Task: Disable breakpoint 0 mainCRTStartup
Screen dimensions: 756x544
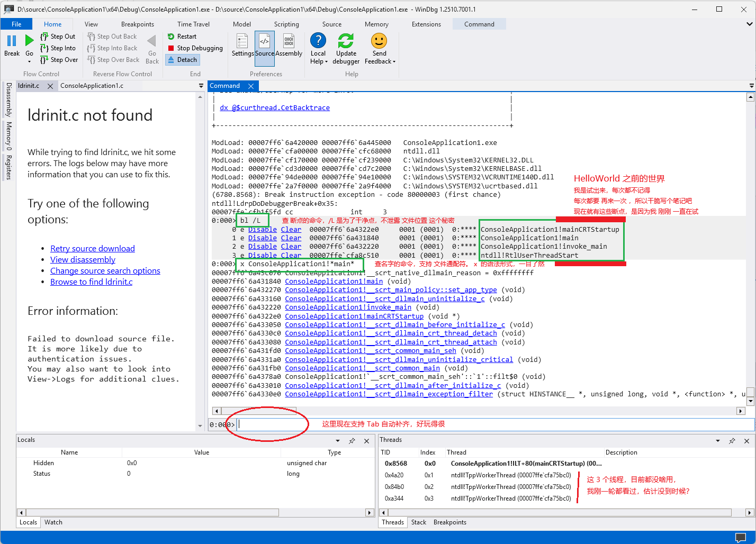Action: point(263,230)
